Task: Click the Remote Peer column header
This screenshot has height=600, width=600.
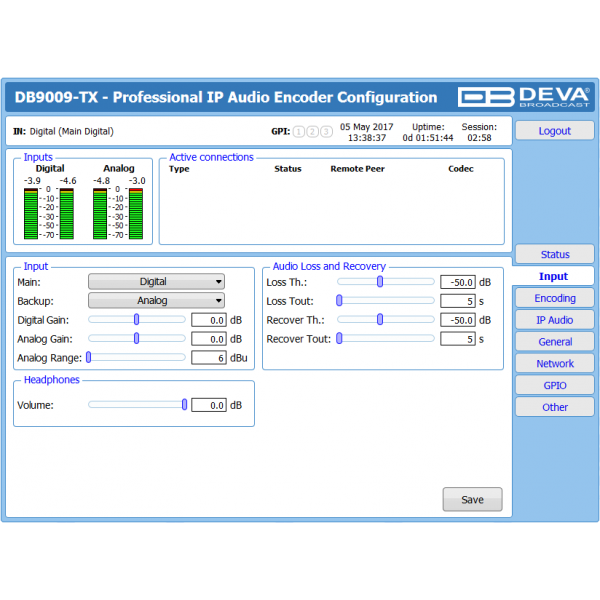Action: coord(357,169)
